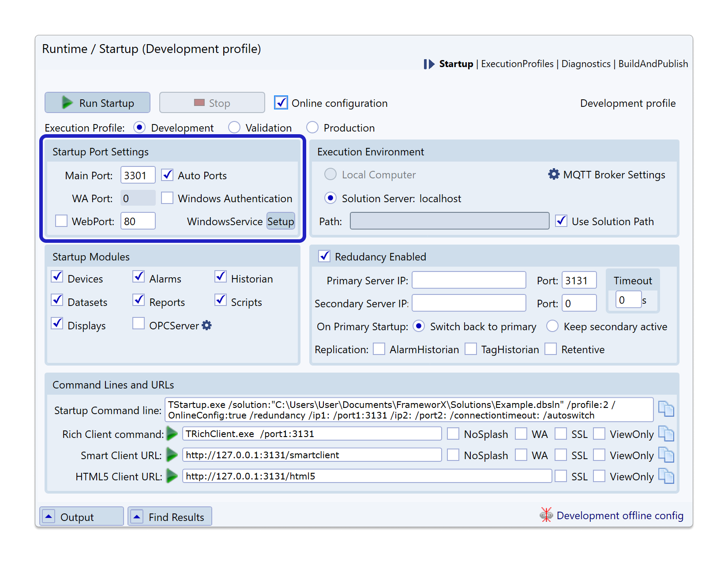The image size is (728, 562).
Task: Click the WindowsService Setup button
Action: point(281,221)
